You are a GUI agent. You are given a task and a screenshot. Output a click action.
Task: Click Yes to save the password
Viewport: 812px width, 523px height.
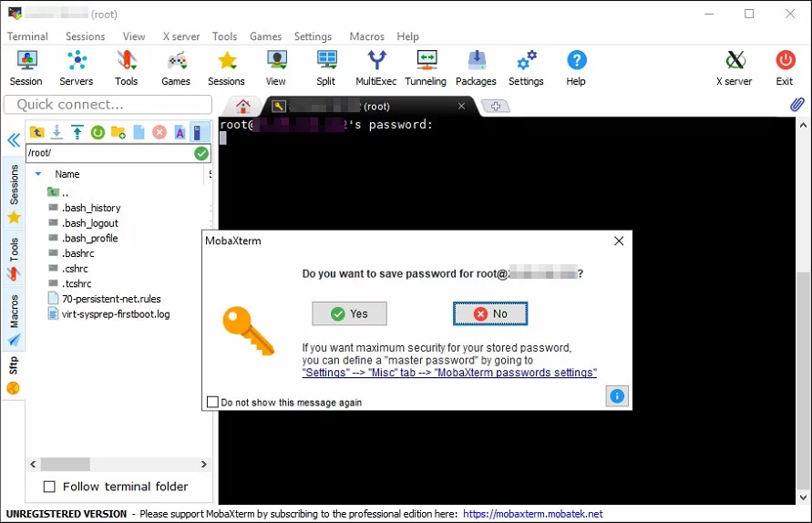pyautogui.click(x=349, y=313)
